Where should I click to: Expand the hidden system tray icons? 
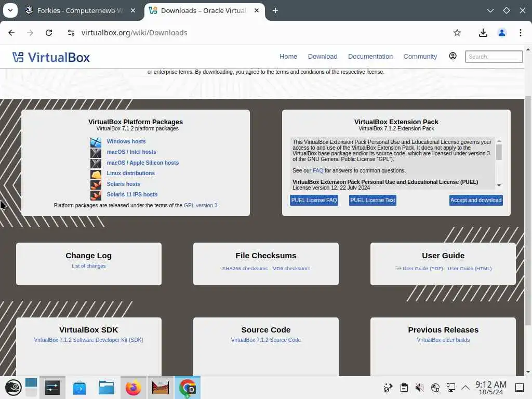point(465,388)
